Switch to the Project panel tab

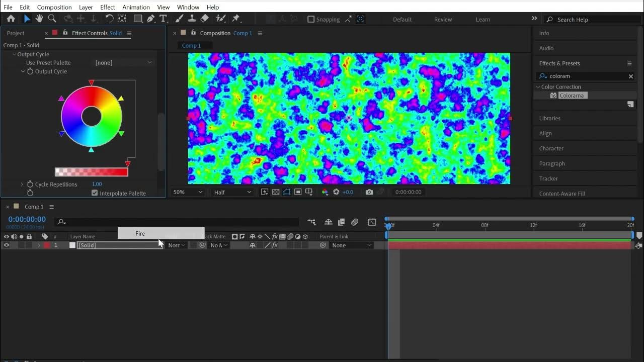tap(16, 33)
